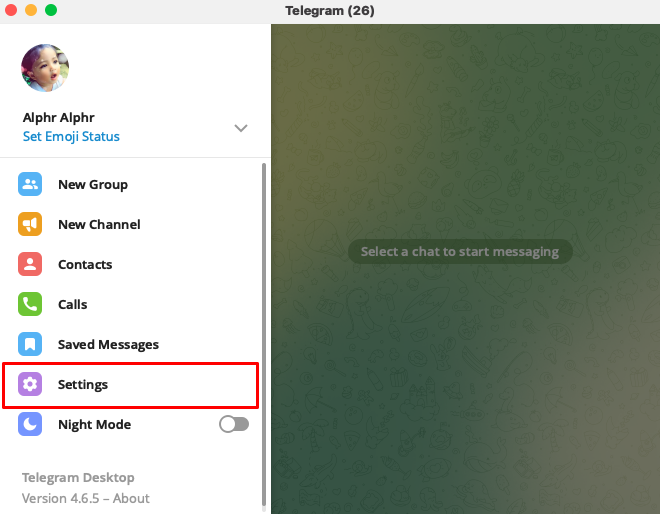Click the Alphr Alphr profile photo
Viewport: 660px width, 514px height.
(x=45, y=68)
